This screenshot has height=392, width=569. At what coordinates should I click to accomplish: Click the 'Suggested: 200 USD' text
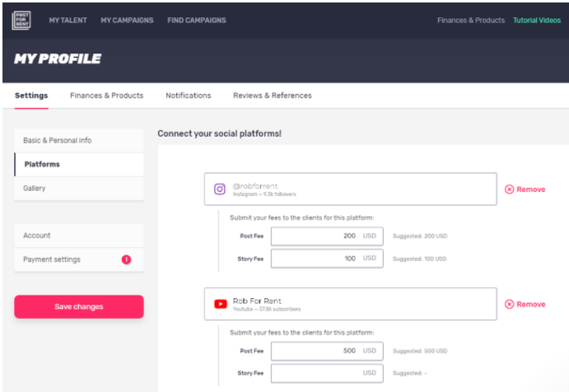420,236
